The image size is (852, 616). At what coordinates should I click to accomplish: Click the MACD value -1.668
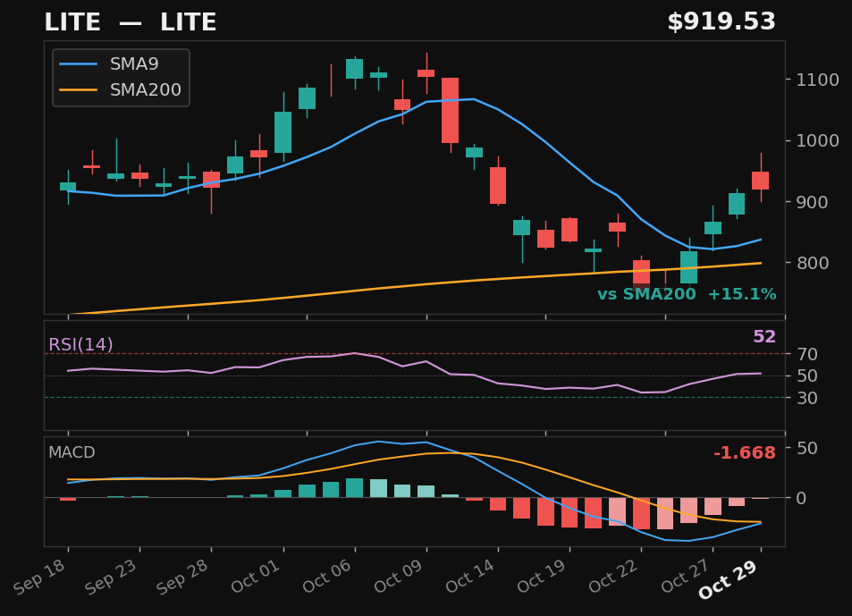click(744, 452)
